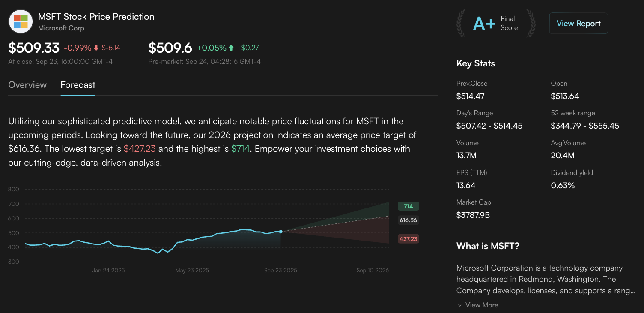Click the red down arrow price indicator
Image resolution: width=644 pixels, height=313 pixels.
coord(96,48)
